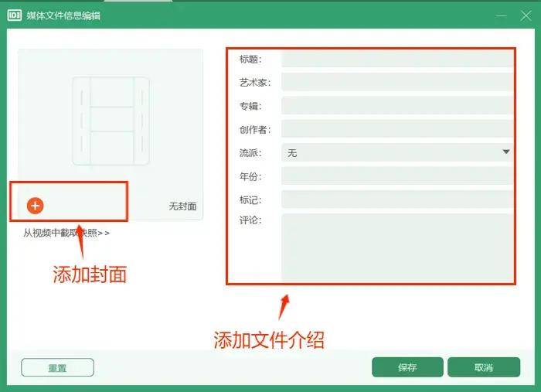Image resolution: width=541 pixels, height=392 pixels.
Task: Open the 从视频中截取快照 link
Action: [66, 233]
